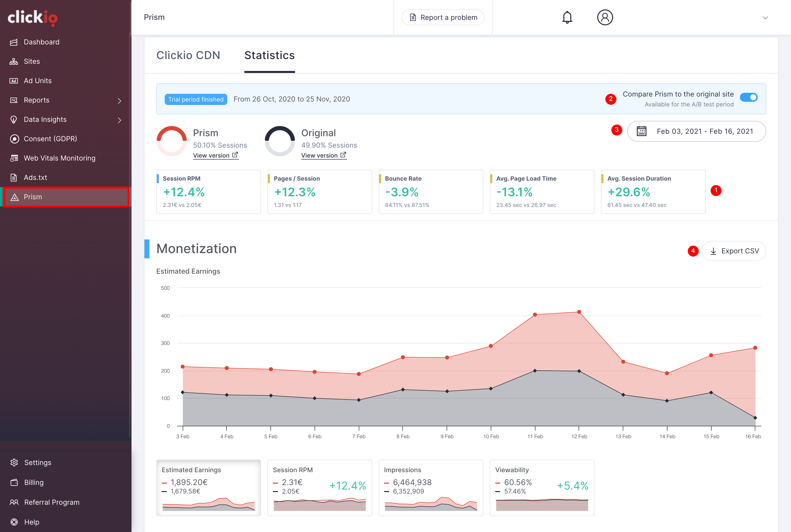Open the Feb 03 - Feb 16 date range picker
The width and height of the screenshot is (791, 532).
pos(696,131)
